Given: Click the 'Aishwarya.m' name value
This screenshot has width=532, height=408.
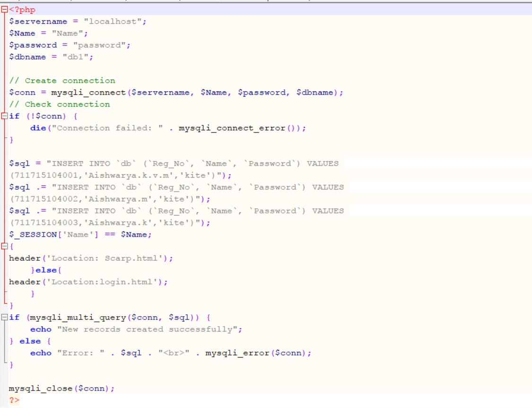Looking at the screenshot, I should (x=118, y=199).
